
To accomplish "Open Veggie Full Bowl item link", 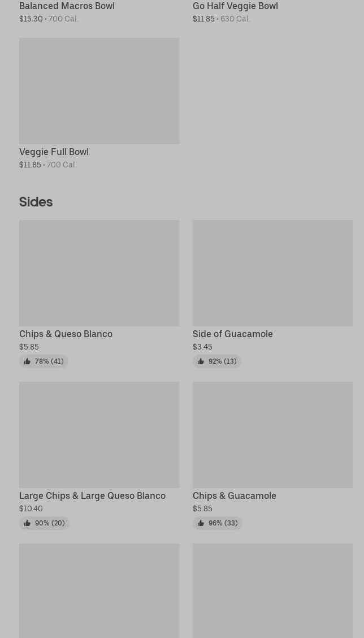I will click(54, 152).
